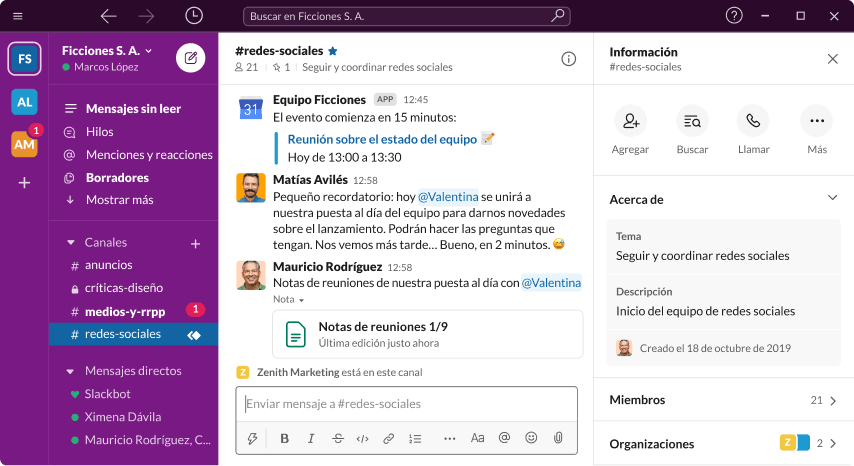
Task: Open history clock icon
Action: [x=194, y=16]
